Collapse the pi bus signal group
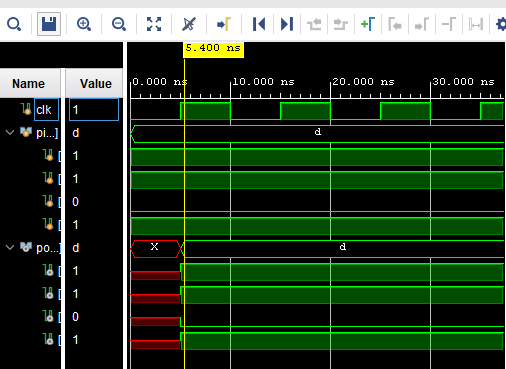 pyautogui.click(x=10, y=133)
